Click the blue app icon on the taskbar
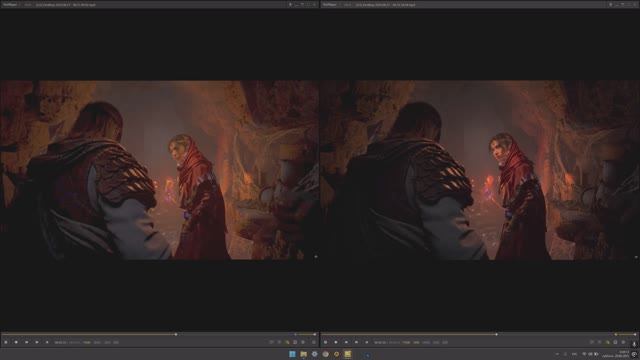640x360 pixels. [367, 355]
